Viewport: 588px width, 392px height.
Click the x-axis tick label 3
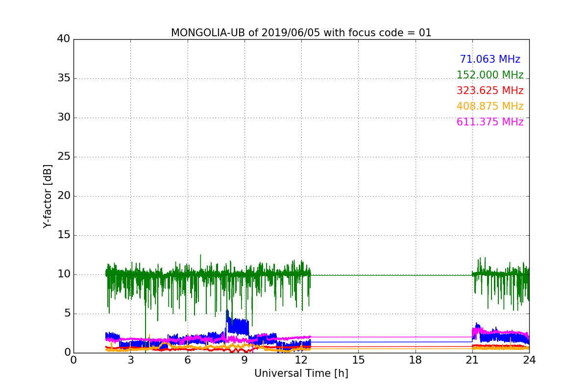[x=130, y=360]
